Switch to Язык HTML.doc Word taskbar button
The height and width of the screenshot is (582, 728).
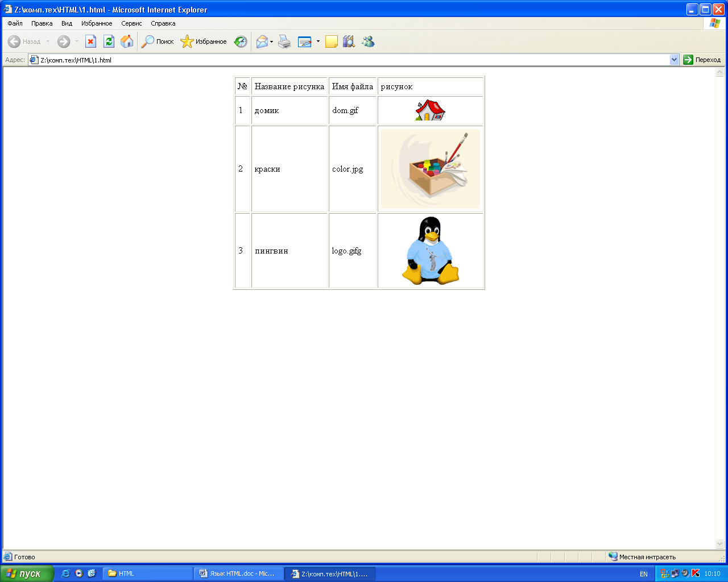239,573
